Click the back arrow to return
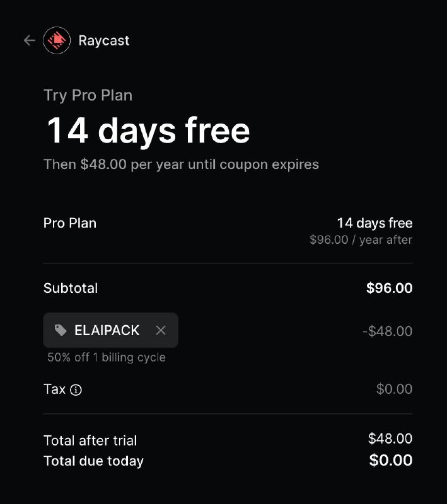Screen dimensions: 447x504 (x=29, y=40)
